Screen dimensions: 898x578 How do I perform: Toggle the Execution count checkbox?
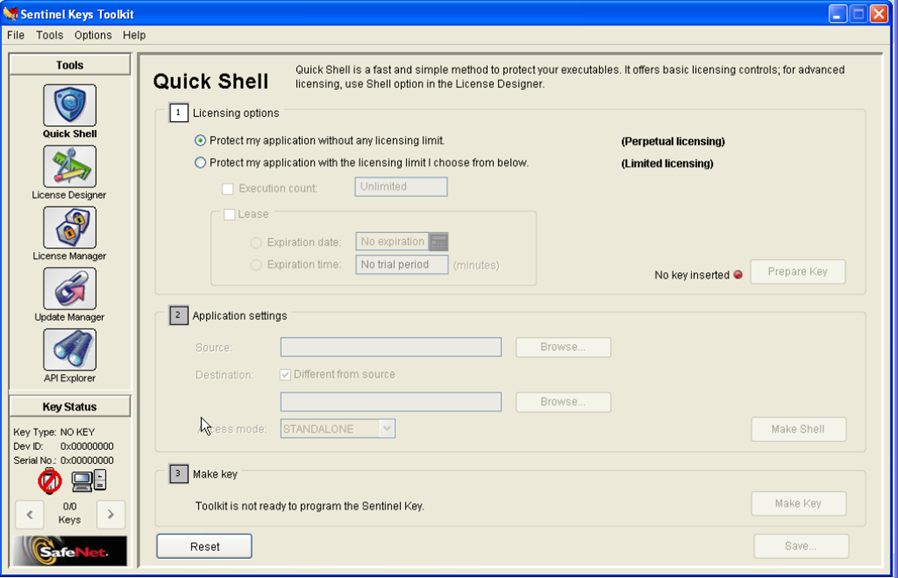pos(228,188)
